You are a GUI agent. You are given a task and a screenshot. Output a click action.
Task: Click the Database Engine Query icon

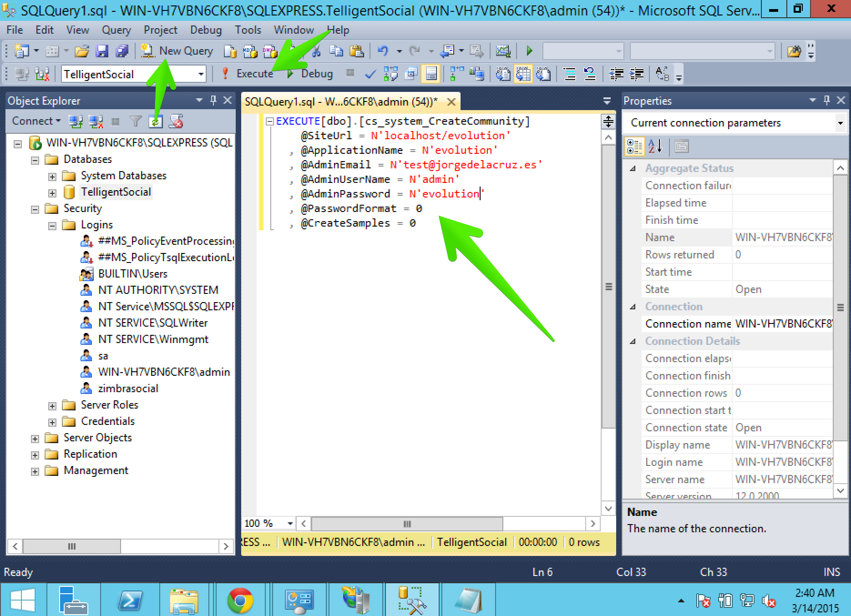(x=230, y=51)
